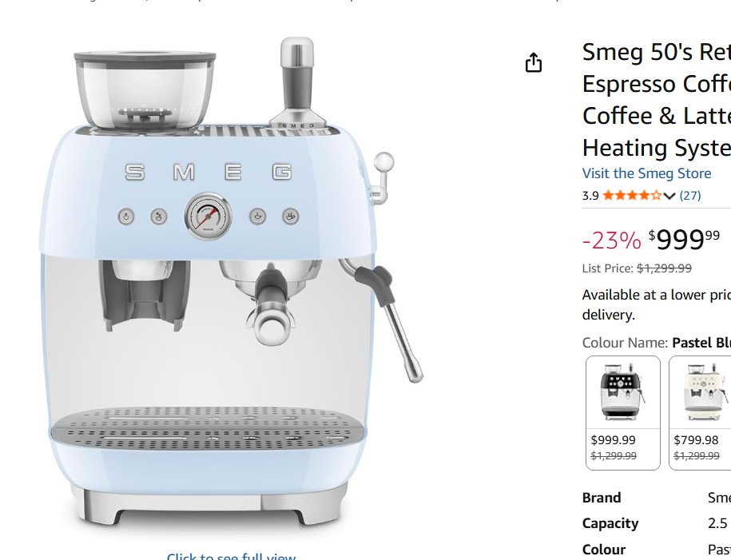This screenshot has height=560, width=731.
Task: Click the $999.99 price under the black variant
Action: [x=613, y=439]
